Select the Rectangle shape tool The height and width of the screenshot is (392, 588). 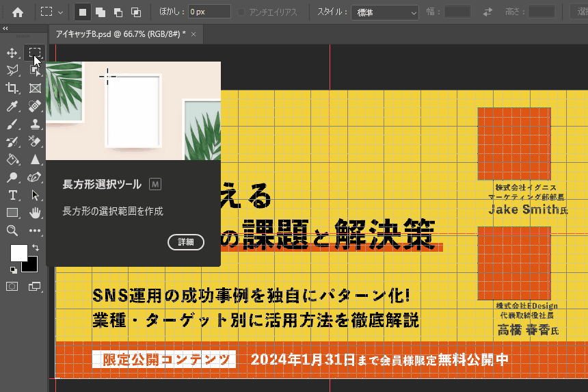(12, 213)
